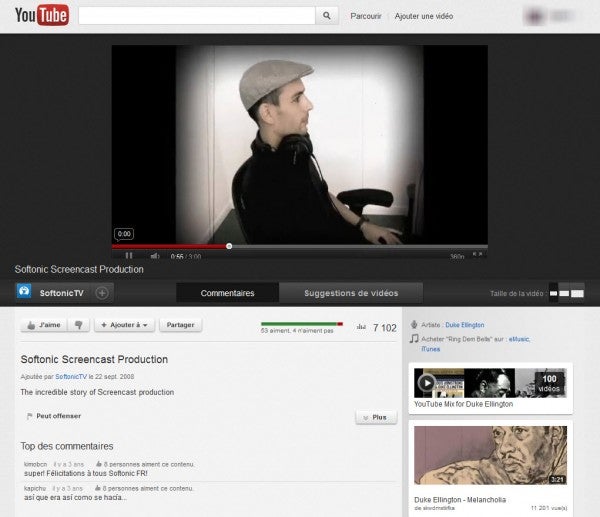Click the red video progress bar handle
600x517 pixels.
229,246
